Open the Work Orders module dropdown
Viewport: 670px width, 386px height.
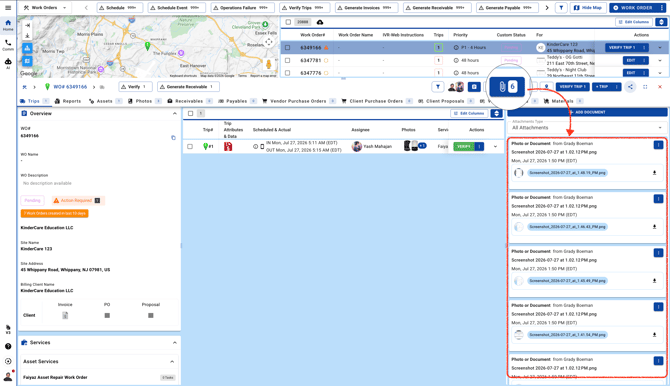pos(45,8)
